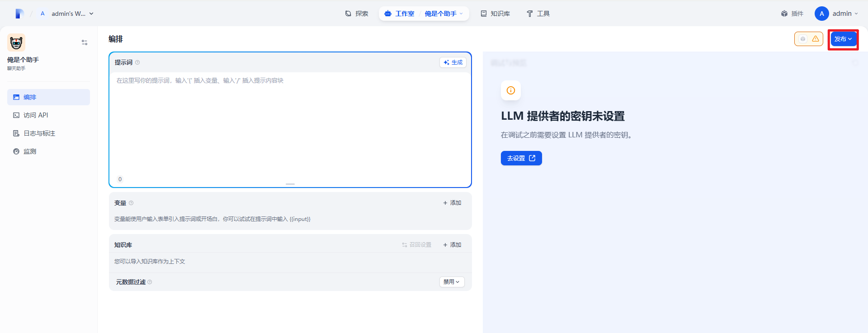The height and width of the screenshot is (333, 868).
Task: Click the 聊天助手 app type label
Action: [x=16, y=69]
